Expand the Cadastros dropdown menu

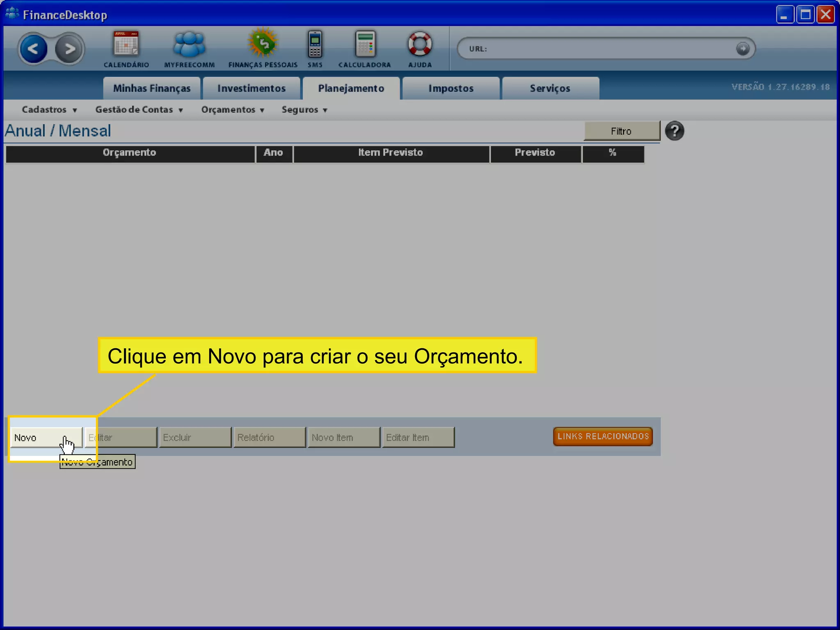(49, 110)
